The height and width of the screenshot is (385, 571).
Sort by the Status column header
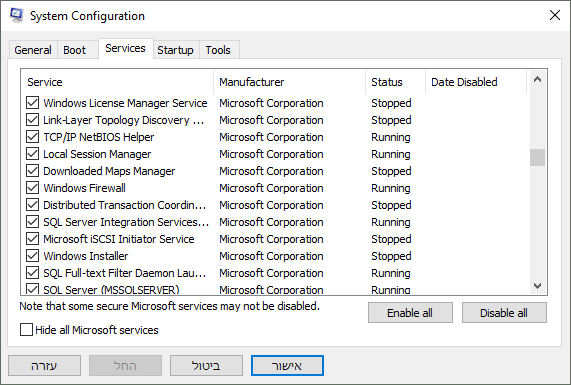click(395, 82)
